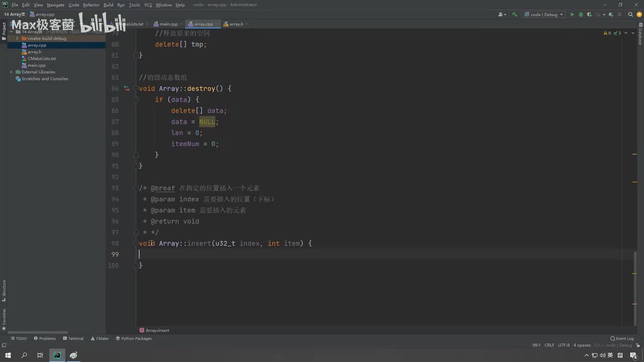Jump to previous highlighted error arrow
Viewport: 644px width, 362px height.
[x=625, y=33]
